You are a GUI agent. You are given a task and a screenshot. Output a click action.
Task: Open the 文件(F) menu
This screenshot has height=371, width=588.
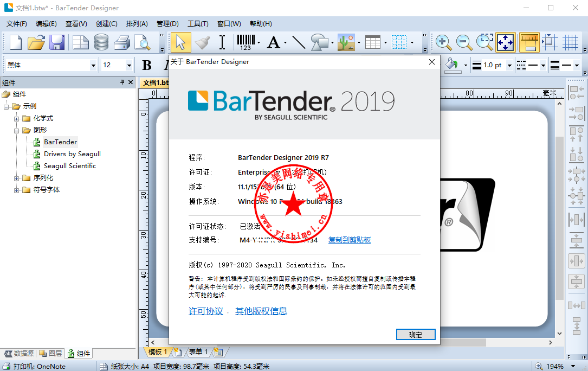click(16, 24)
